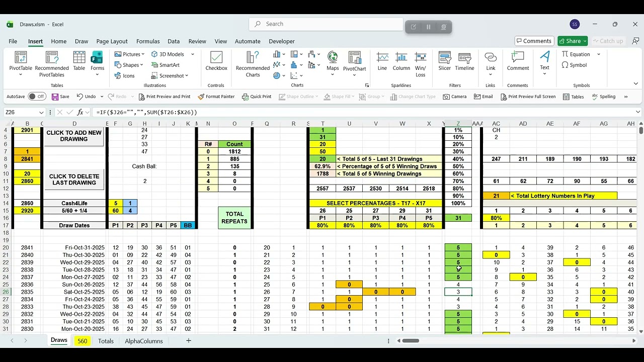Expand the Name Box dropdown

point(41,113)
